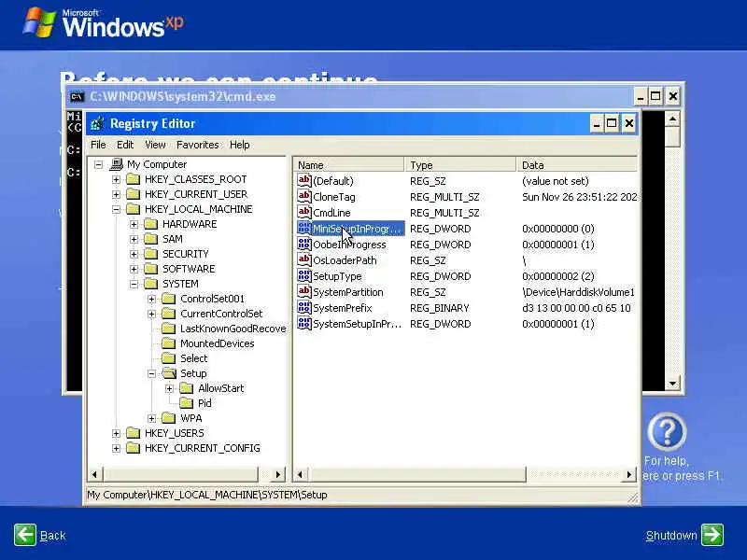The image size is (747, 560).
Task: Click the SAM folder icon
Action: [x=151, y=239]
